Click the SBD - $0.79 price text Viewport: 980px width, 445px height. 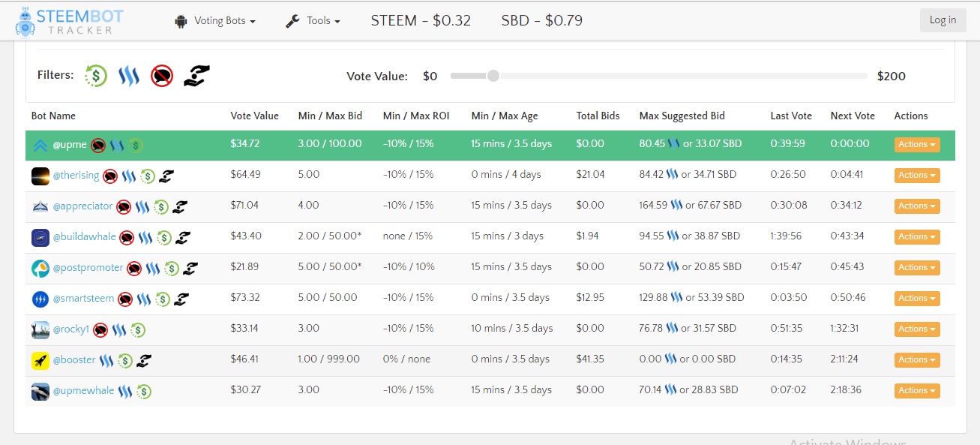coord(542,20)
